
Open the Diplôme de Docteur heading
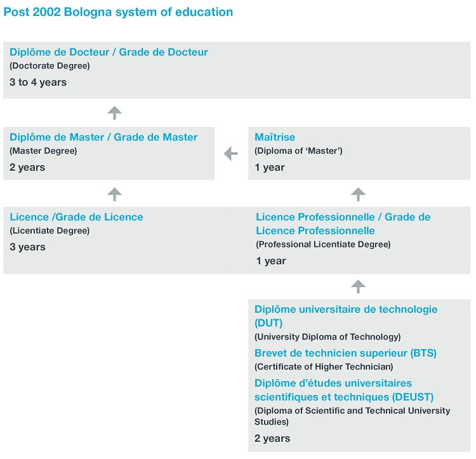[x=109, y=52]
